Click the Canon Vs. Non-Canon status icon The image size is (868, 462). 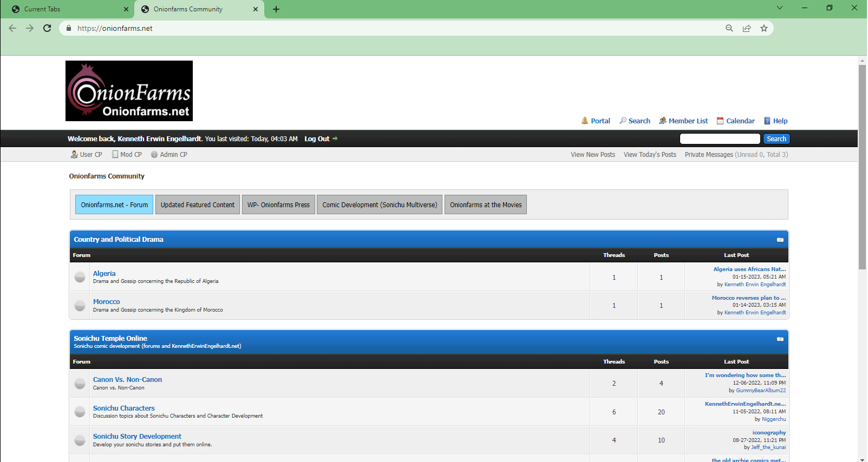[x=80, y=384]
